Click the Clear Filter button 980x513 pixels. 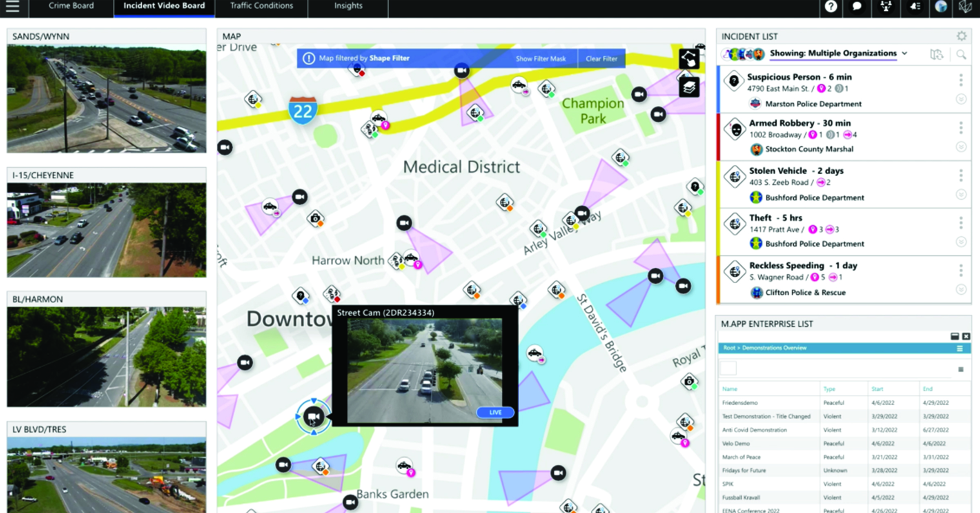(601, 59)
